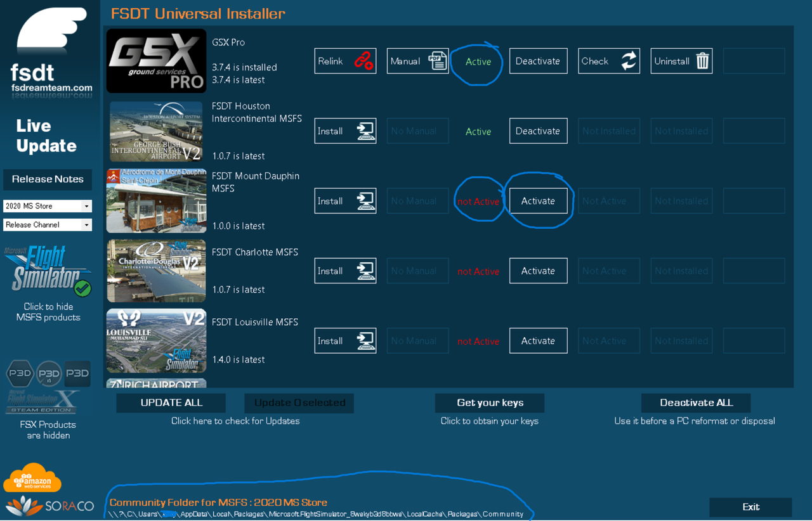The height and width of the screenshot is (521, 812).
Task: Click the Active status for GSX Pro
Action: coord(478,61)
